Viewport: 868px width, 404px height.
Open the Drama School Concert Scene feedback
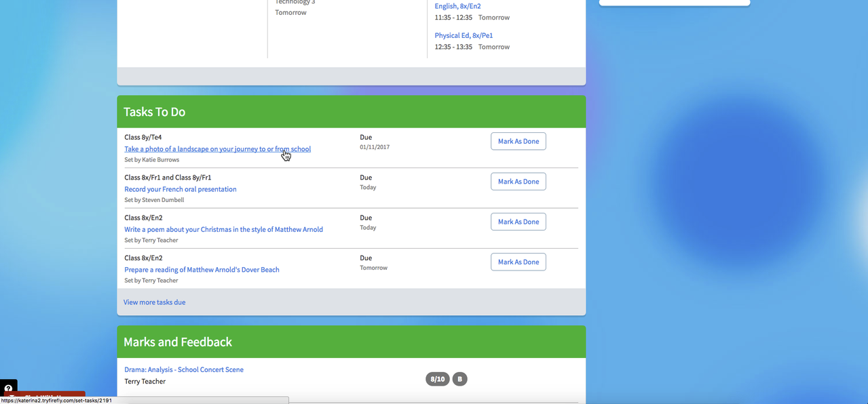(183, 369)
